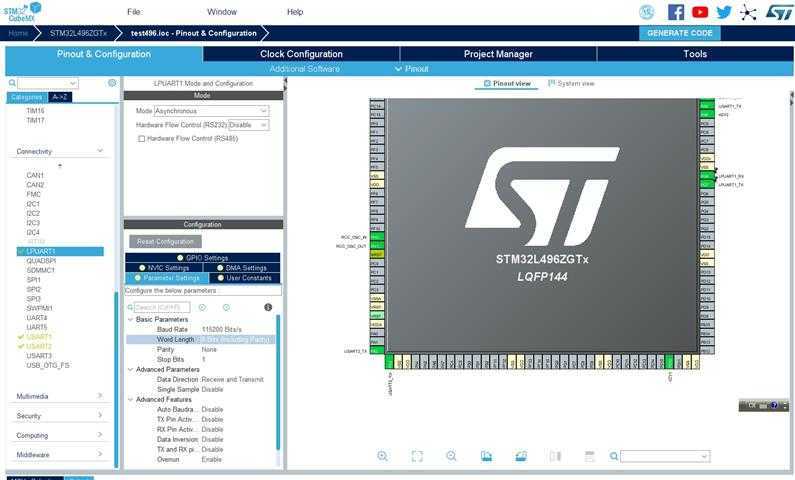Viewport: 795px width, 480px height.
Task: Click the anniversary badge icon in header
Action: (646, 12)
